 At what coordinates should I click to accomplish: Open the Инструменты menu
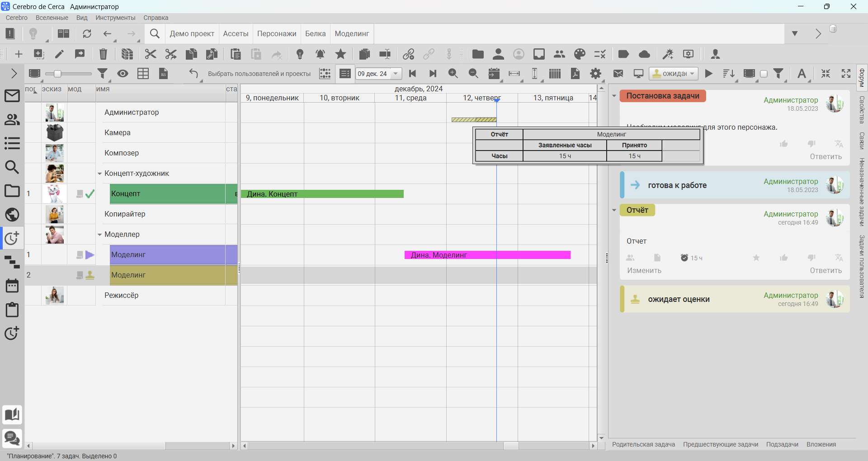115,18
